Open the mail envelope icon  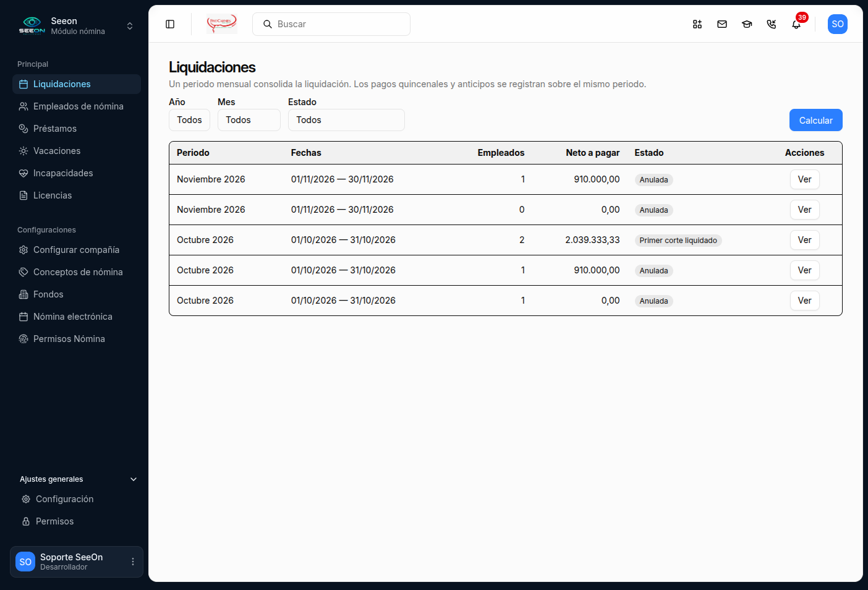pos(722,24)
